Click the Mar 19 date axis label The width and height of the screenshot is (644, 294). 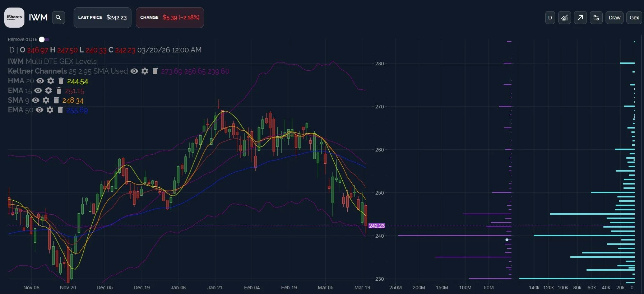(x=362, y=288)
